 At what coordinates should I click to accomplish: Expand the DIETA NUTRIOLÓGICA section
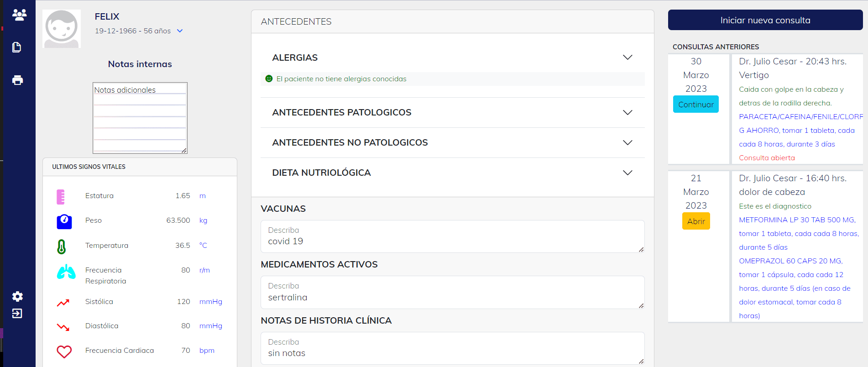[x=627, y=173]
